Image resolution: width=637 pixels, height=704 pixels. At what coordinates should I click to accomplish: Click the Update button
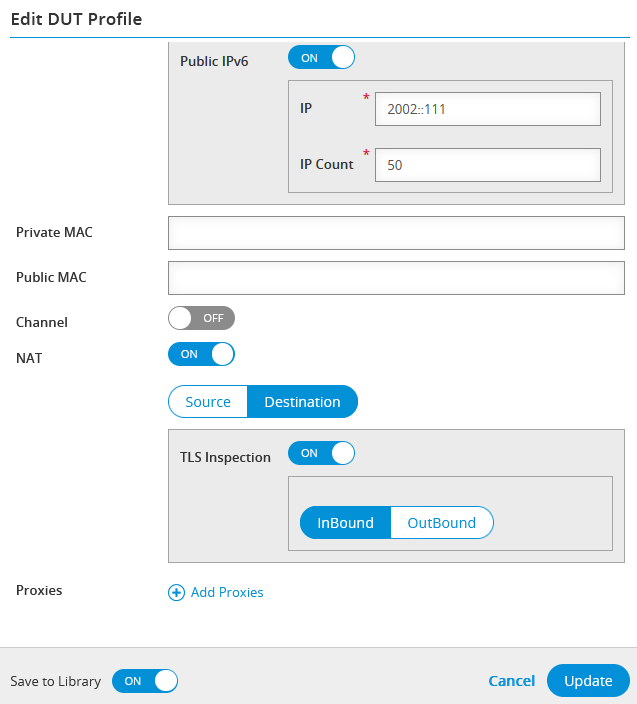pos(588,681)
